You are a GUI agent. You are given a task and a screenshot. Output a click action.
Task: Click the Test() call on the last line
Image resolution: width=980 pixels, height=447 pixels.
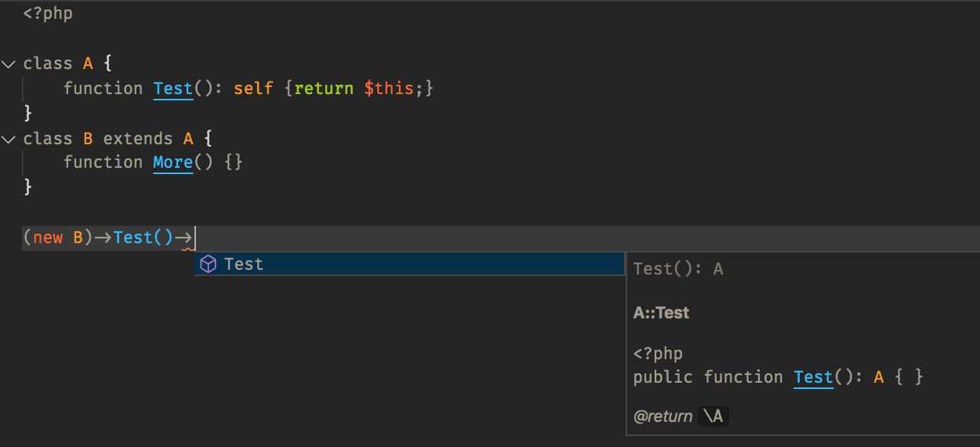[143, 237]
